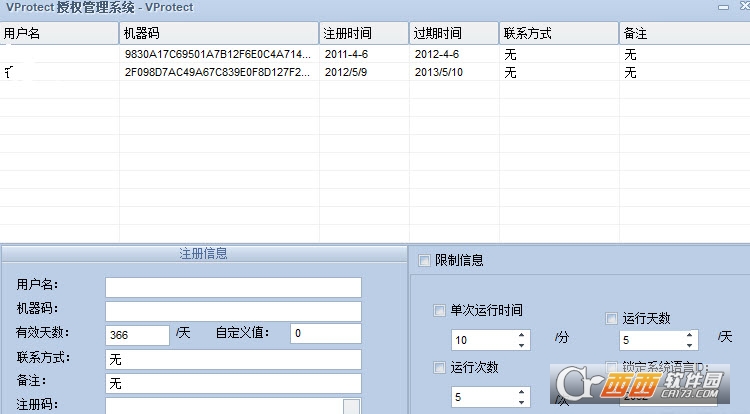Viewport: 750px width, 414px height.
Task: Click expiry date 2012-4-6
Action: tap(437, 54)
